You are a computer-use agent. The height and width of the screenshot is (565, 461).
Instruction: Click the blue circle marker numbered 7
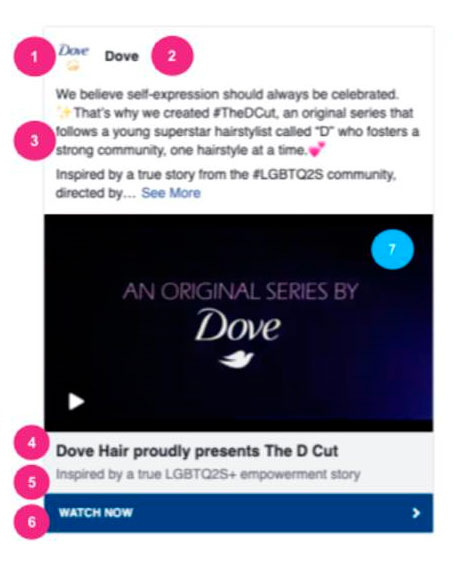(x=392, y=249)
